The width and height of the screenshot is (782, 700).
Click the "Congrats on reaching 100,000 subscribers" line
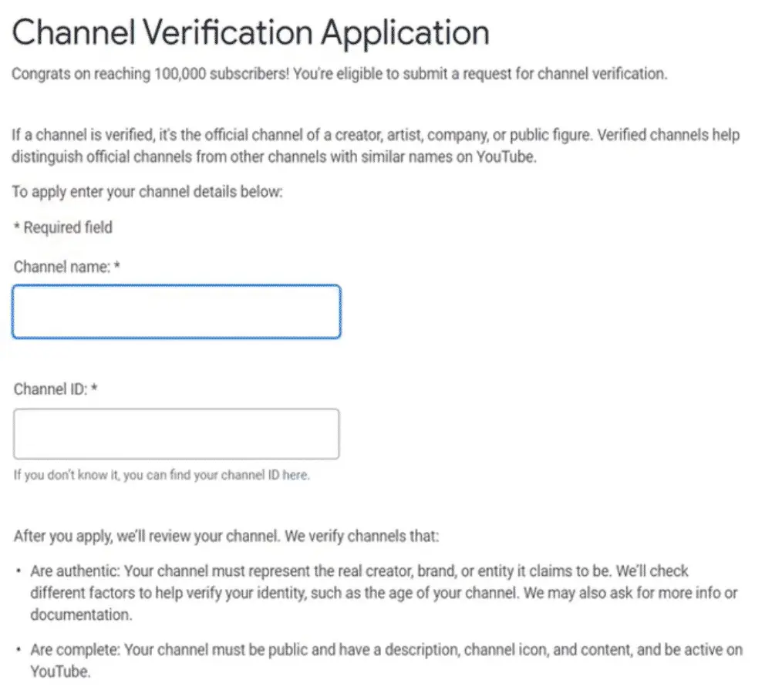point(339,74)
